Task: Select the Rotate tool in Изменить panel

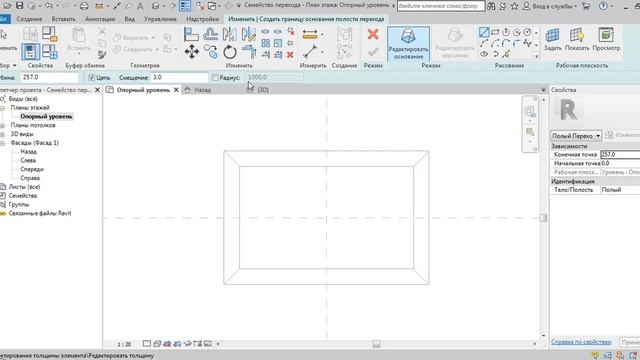Action: click(x=229, y=52)
